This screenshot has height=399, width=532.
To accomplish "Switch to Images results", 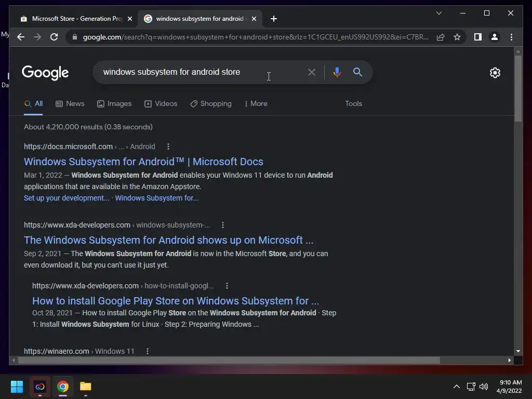I will [114, 104].
